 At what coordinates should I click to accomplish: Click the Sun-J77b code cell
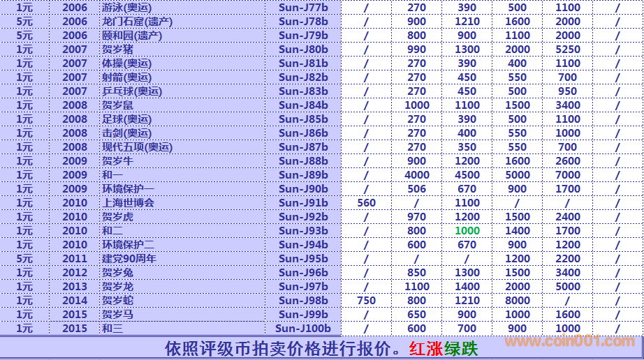[x=303, y=8]
